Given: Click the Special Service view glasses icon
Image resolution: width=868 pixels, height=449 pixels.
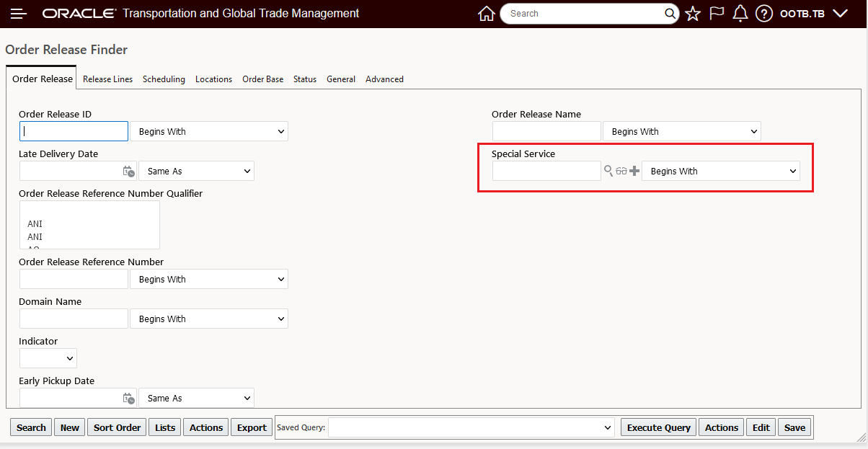Looking at the screenshot, I should [621, 171].
